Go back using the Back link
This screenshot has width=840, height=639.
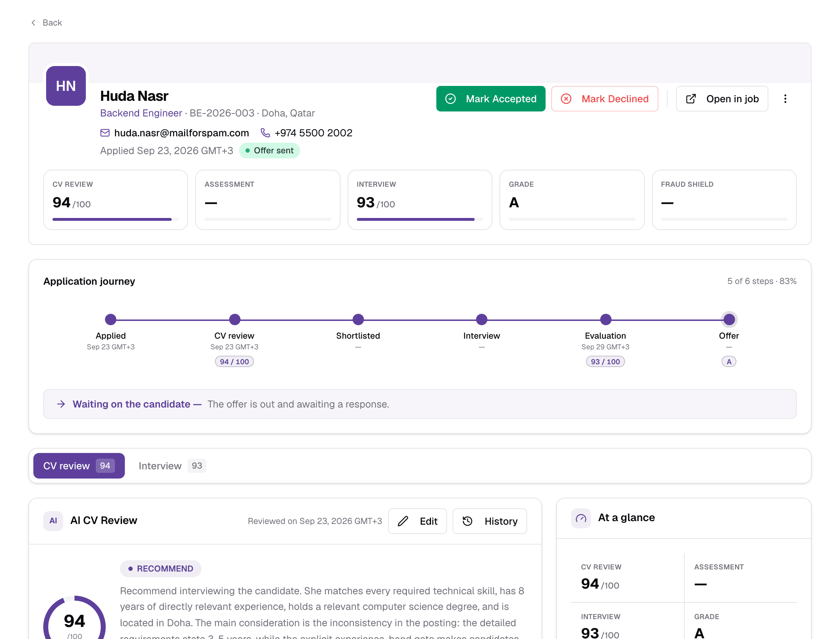click(x=46, y=22)
